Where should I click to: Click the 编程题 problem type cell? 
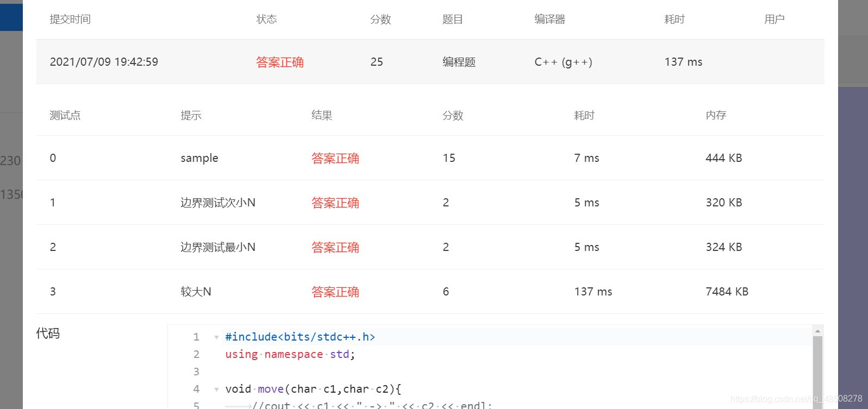[459, 62]
